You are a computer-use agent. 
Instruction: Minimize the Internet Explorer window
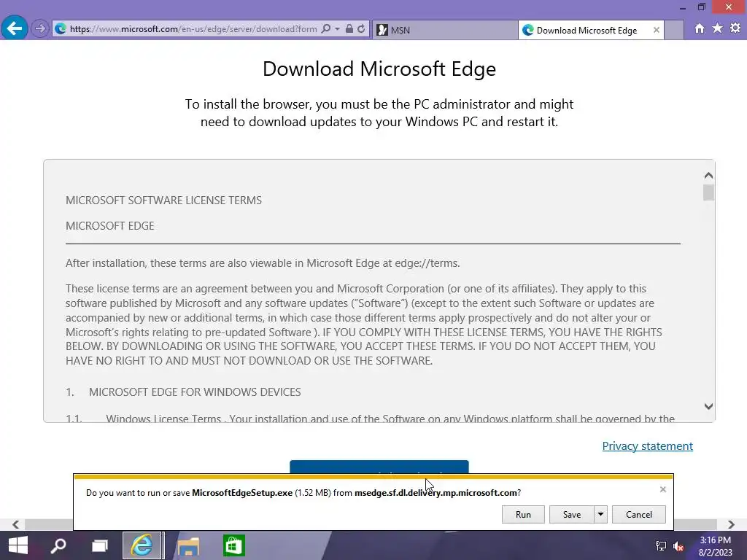coord(683,7)
